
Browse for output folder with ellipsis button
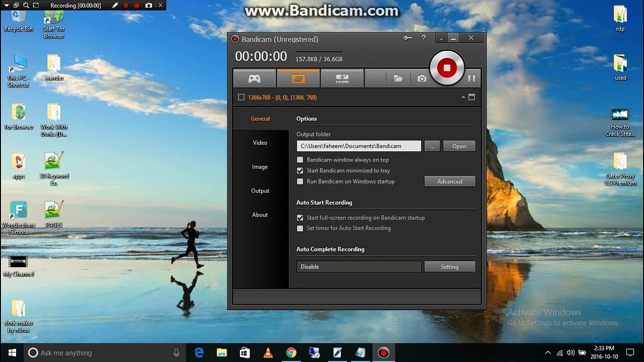point(432,146)
